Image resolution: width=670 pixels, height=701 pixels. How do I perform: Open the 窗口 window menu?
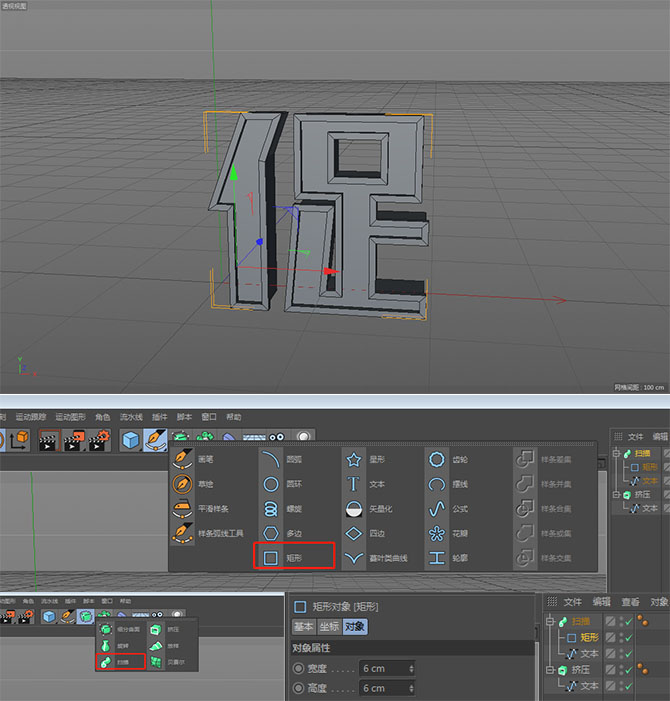pos(209,416)
